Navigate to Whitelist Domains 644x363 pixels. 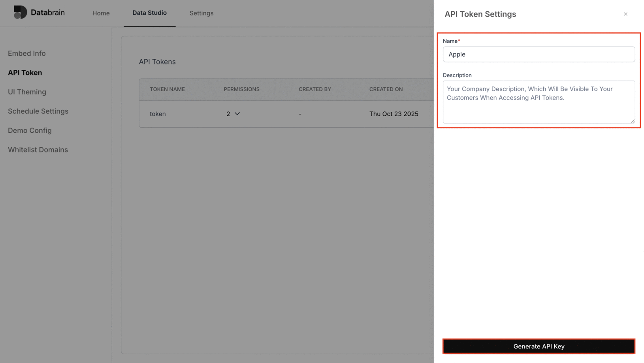(38, 150)
